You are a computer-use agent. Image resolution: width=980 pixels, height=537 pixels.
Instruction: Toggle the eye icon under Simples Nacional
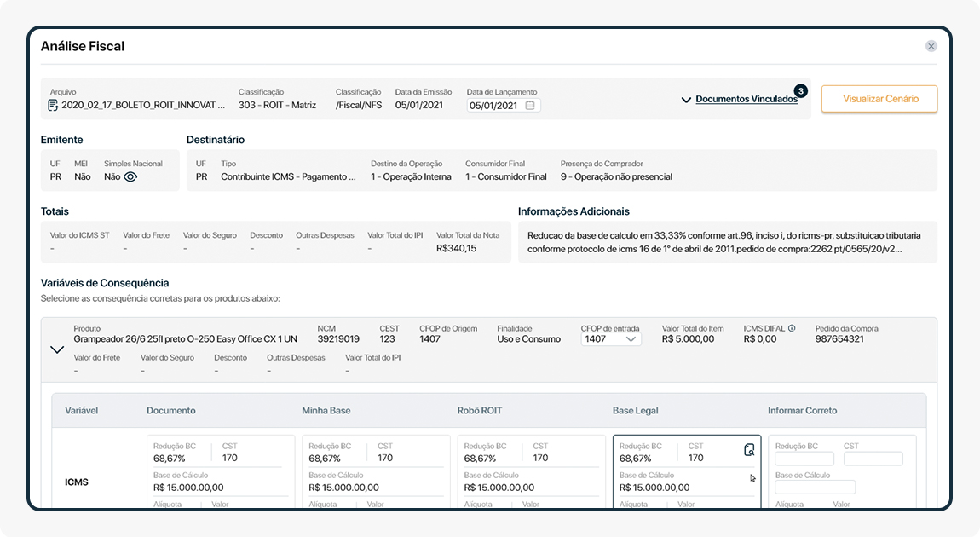[130, 177]
